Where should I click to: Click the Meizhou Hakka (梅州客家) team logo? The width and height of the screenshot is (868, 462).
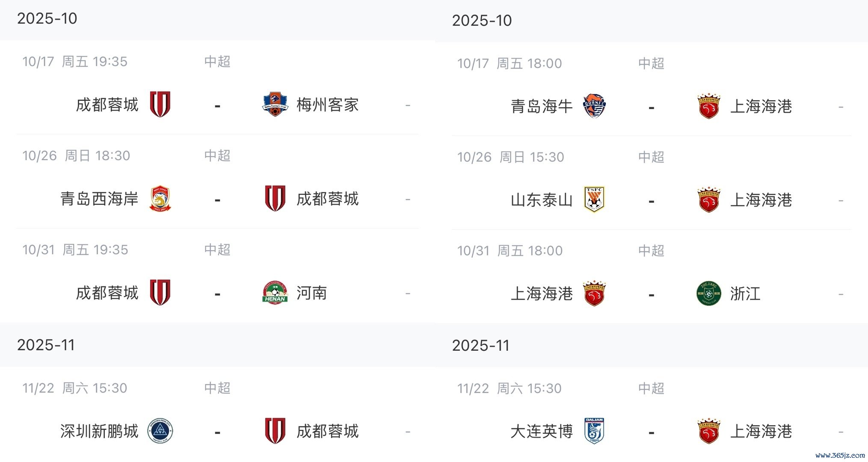point(275,104)
